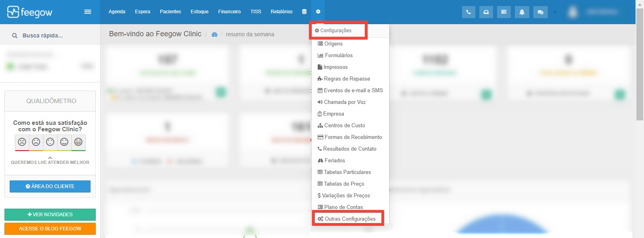Select the neutral satisfaction face
Image resolution: width=644 pixels, height=238 pixels.
click(50, 142)
